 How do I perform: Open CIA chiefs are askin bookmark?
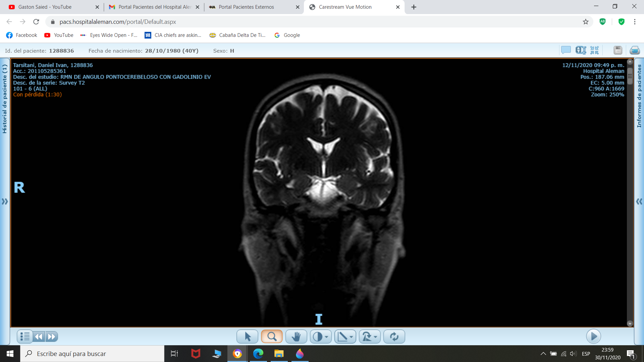173,35
